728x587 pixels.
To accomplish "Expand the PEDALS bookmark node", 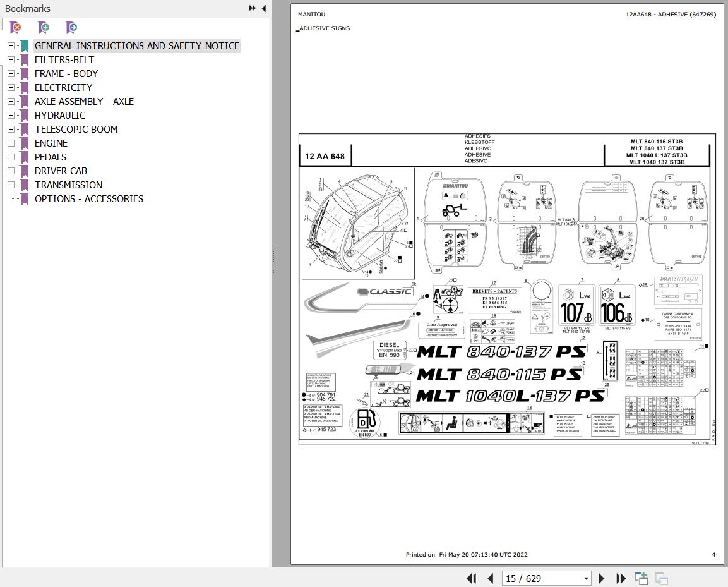I will tap(11, 157).
